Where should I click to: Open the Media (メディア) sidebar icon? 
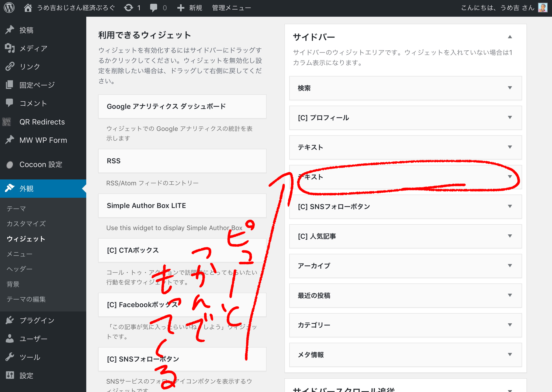click(x=10, y=48)
